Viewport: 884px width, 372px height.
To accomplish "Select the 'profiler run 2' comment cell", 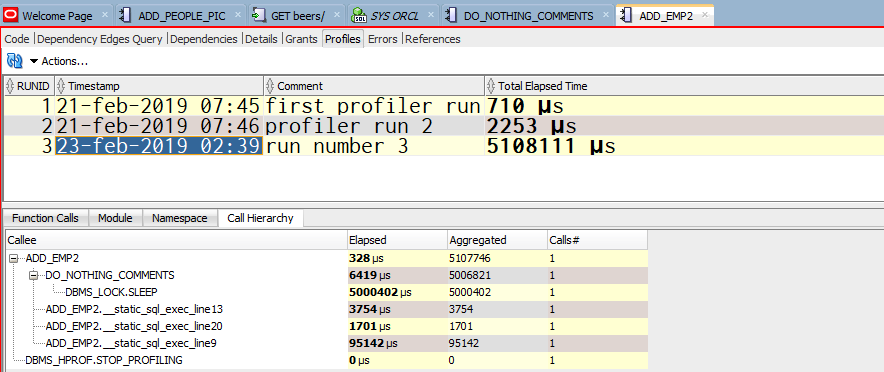I will pyautogui.click(x=374, y=126).
